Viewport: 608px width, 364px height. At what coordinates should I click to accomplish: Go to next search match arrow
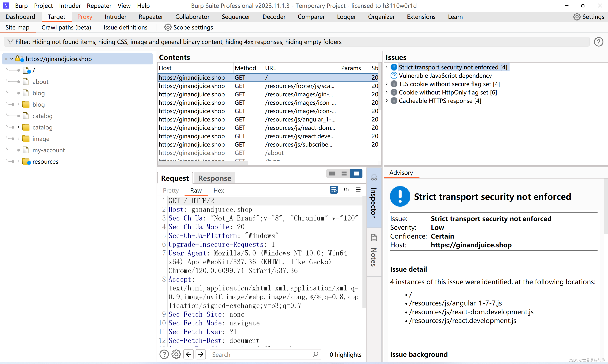201,354
